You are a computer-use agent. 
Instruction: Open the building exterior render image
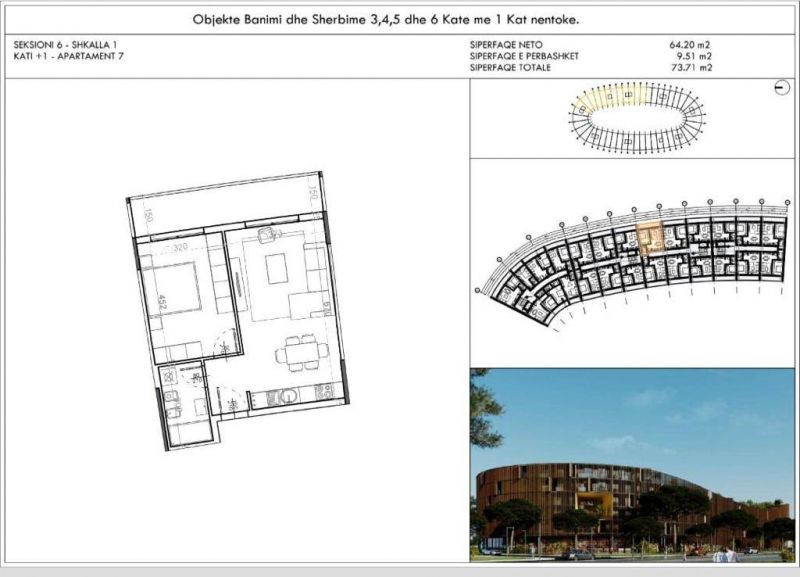(634, 463)
